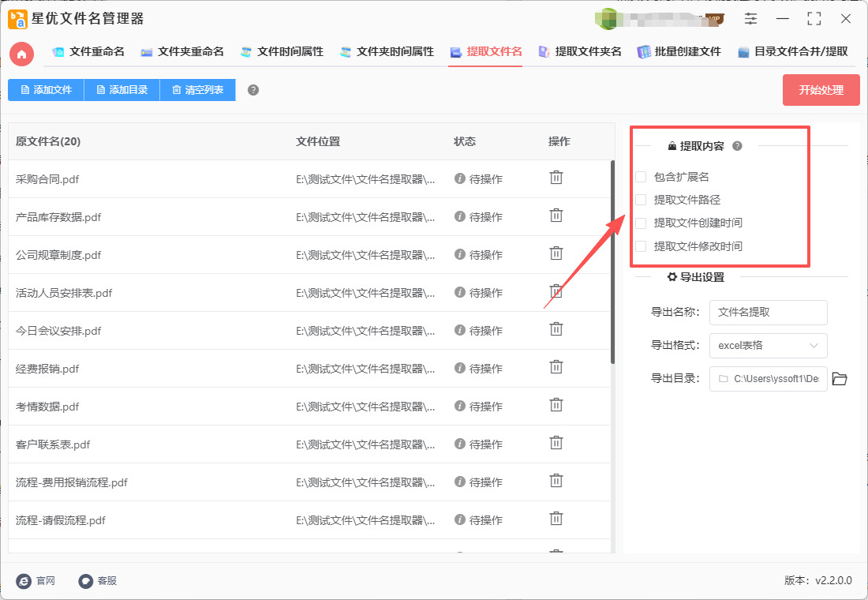
Task: Click the 客服 chat icon
Action: 86,580
